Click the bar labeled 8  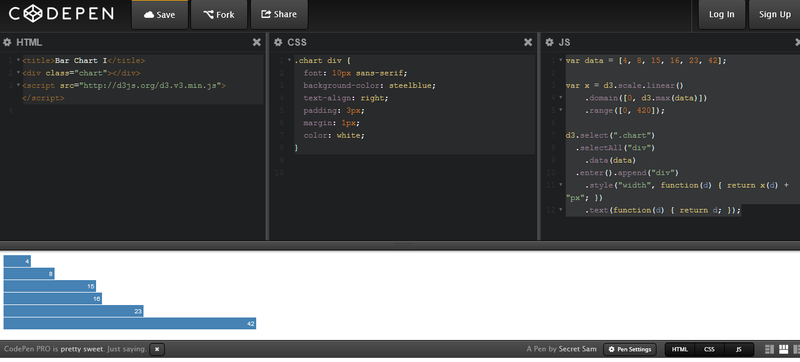click(29, 274)
